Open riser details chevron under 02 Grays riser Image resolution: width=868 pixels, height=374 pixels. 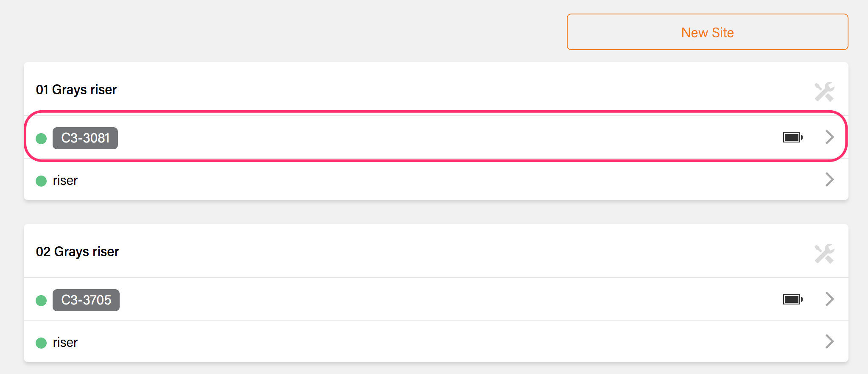829,341
